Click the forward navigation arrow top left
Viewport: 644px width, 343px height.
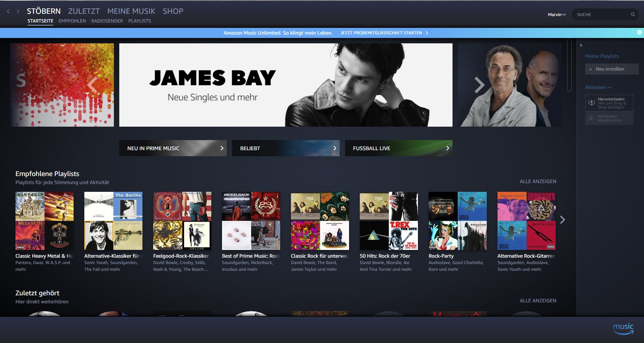tap(17, 11)
